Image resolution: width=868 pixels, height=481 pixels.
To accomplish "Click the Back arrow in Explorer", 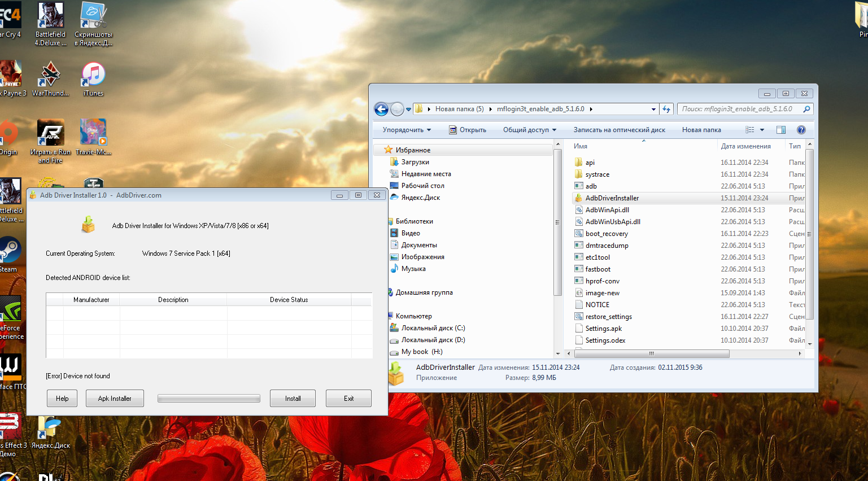I will [x=382, y=109].
